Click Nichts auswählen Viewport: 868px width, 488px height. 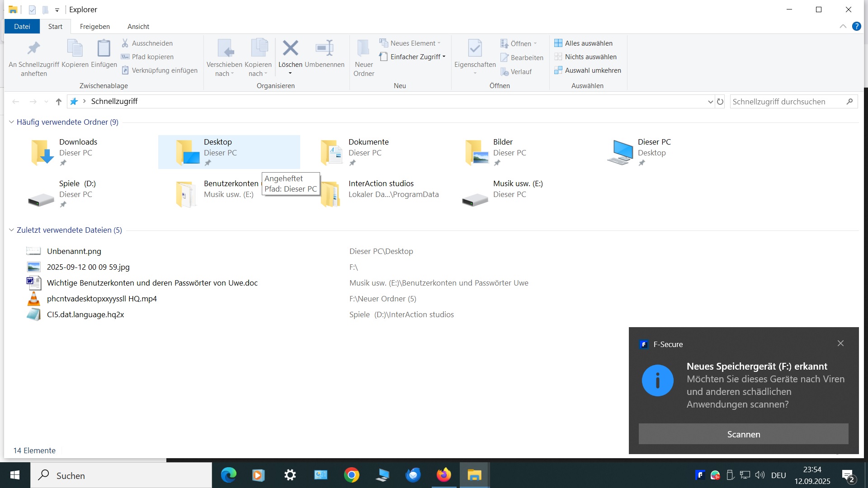[585, 57]
